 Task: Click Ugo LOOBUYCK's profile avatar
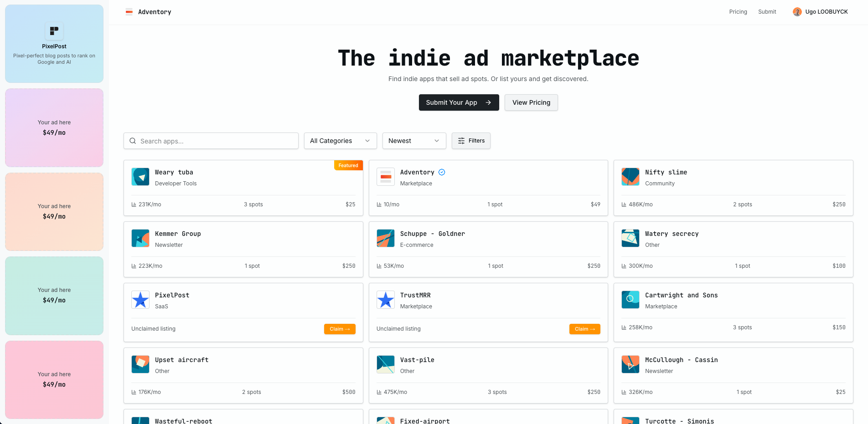[797, 12]
